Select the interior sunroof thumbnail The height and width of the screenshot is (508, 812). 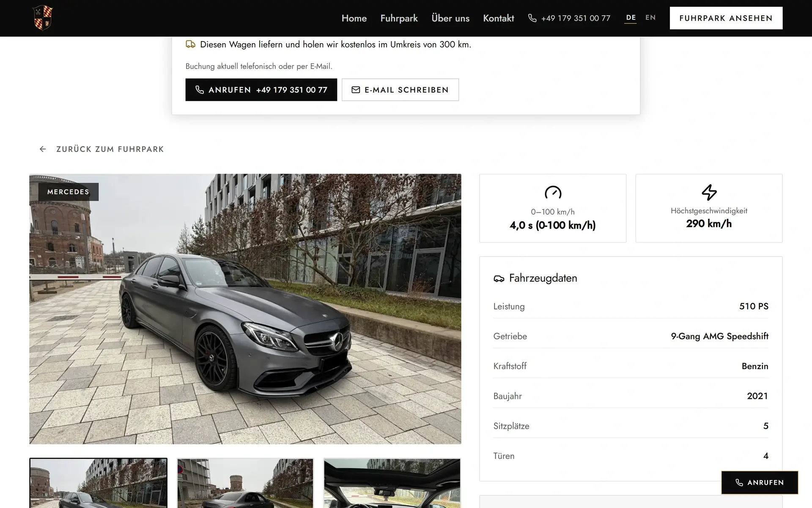392,483
